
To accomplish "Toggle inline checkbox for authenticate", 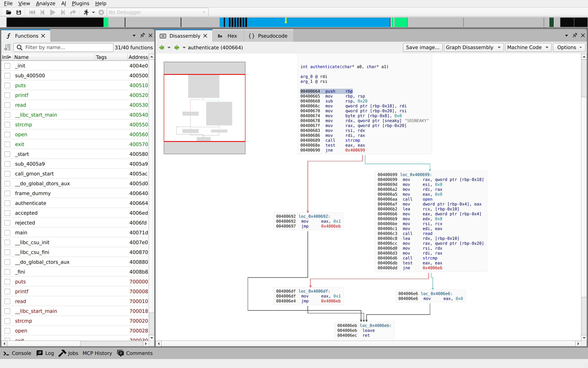I will coord(8,203).
